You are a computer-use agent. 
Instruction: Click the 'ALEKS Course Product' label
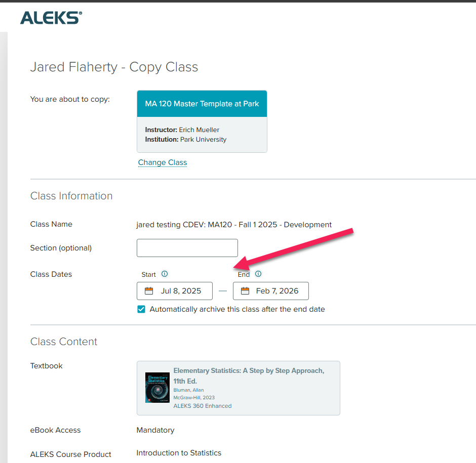71,454
